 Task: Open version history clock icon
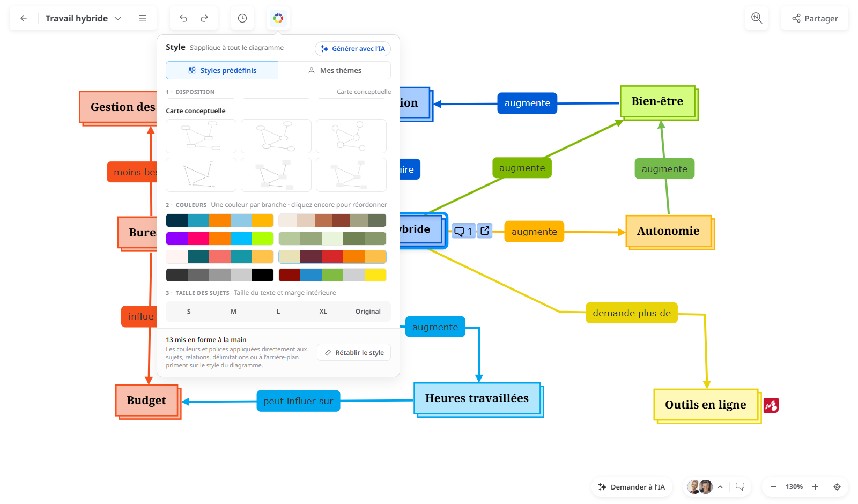click(x=242, y=18)
